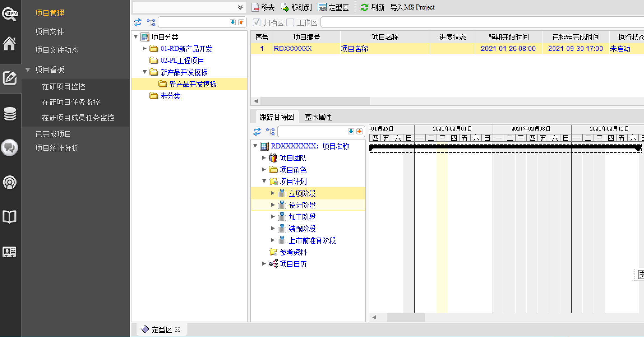Enable the 工作区 checkbox
The image size is (644, 337).
click(x=290, y=22)
